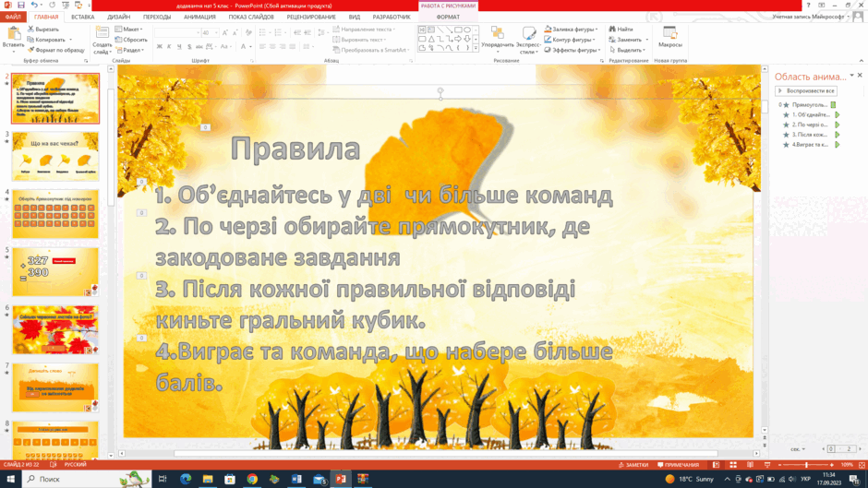The height and width of the screenshot is (488, 868).
Task: Select animation item '1. Об'єднайте...'
Action: click(x=811, y=115)
